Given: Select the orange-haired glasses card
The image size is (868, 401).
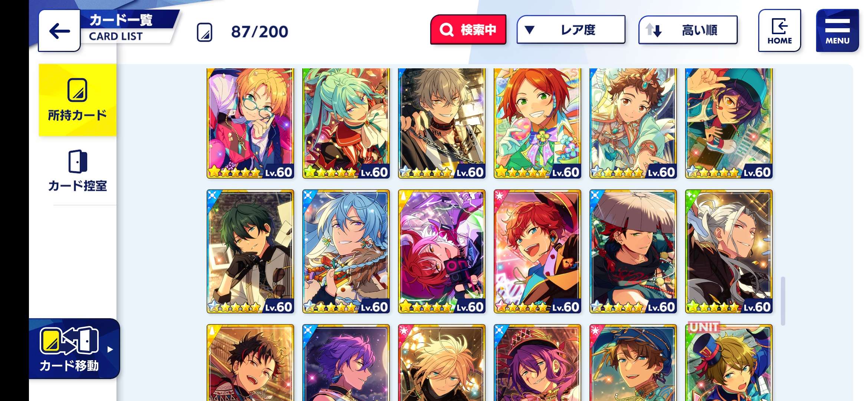Looking at the screenshot, I should coord(250,123).
